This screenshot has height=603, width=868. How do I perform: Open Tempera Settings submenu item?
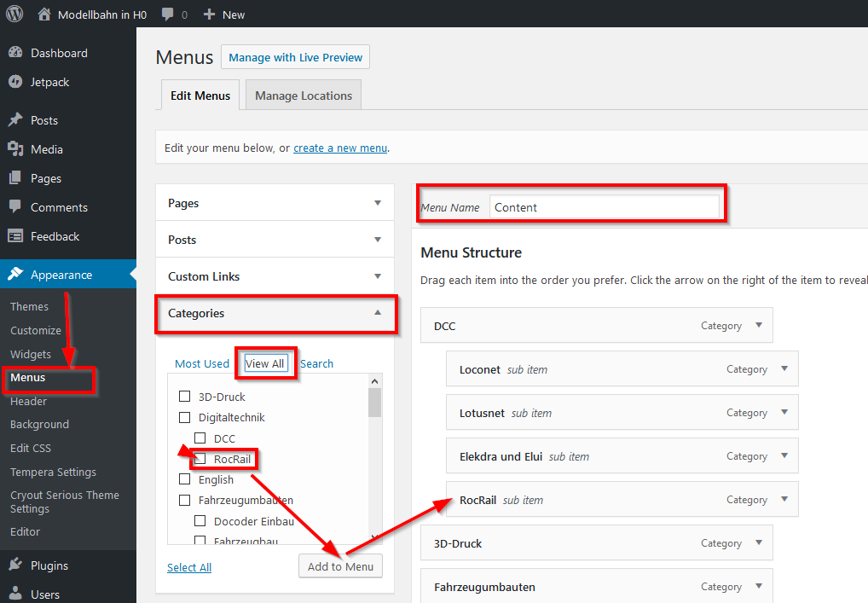[x=53, y=472]
